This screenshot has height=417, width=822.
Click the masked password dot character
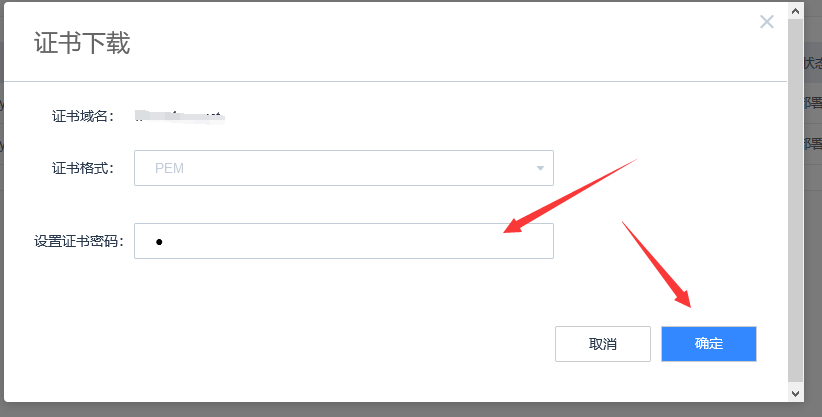pyautogui.click(x=159, y=242)
